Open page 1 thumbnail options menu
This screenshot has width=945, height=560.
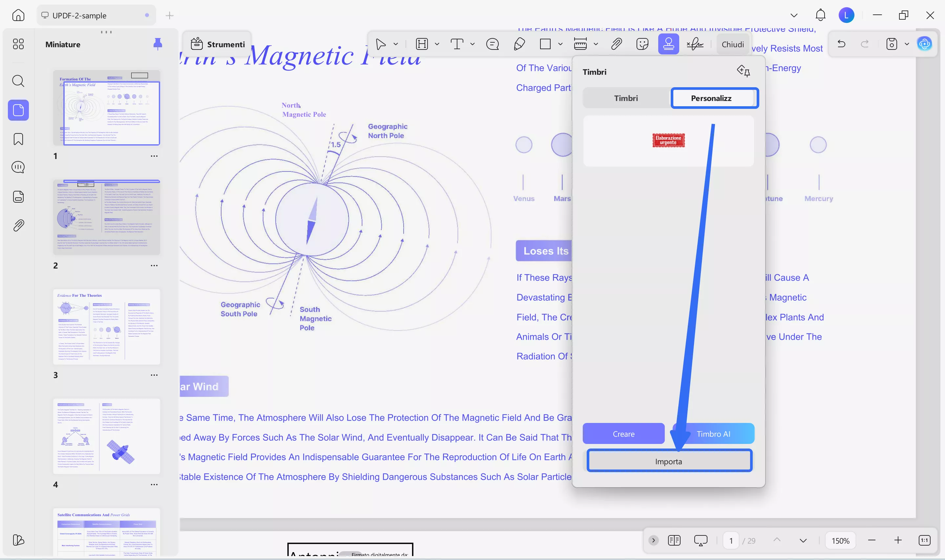pos(154,156)
